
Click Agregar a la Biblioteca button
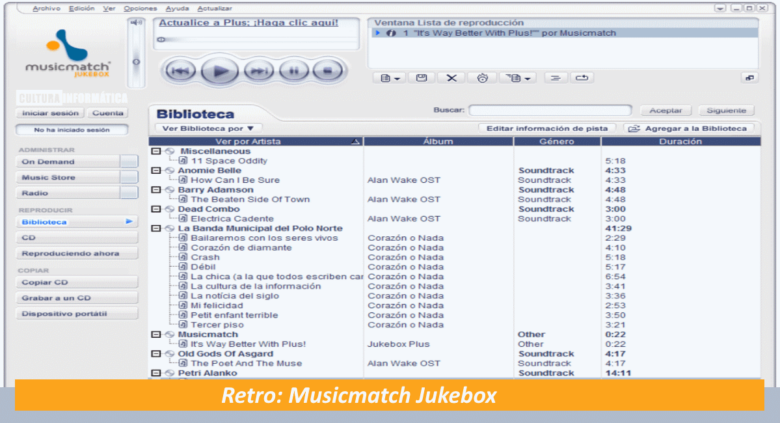[x=688, y=128]
